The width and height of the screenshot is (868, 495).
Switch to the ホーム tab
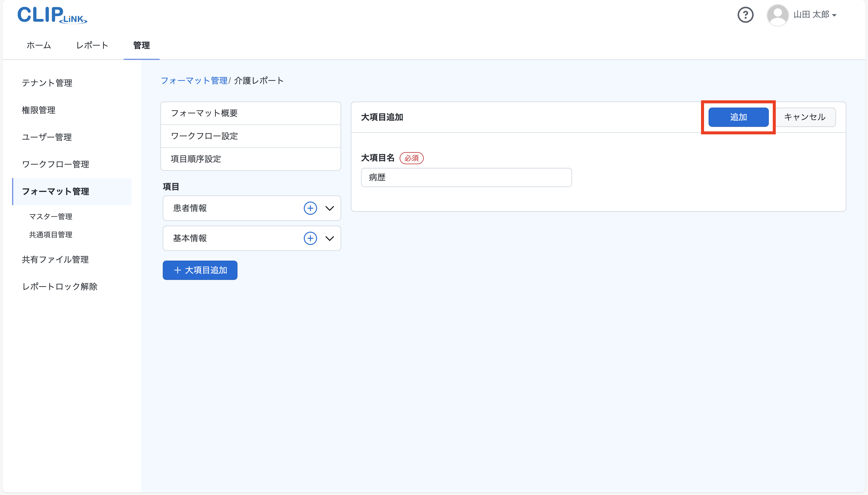point(39,45)
